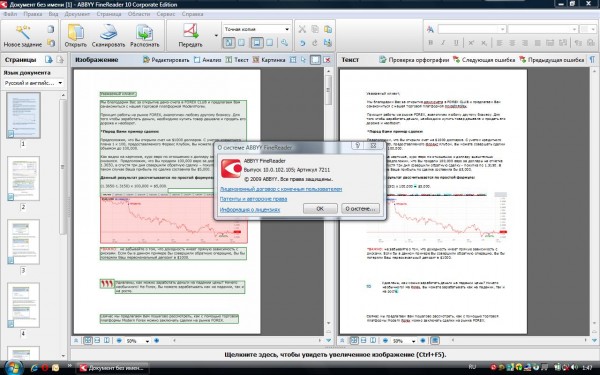Toggle subscript formatting
The width and height of the screenshot is (600, 375).
tap(484, 43)
